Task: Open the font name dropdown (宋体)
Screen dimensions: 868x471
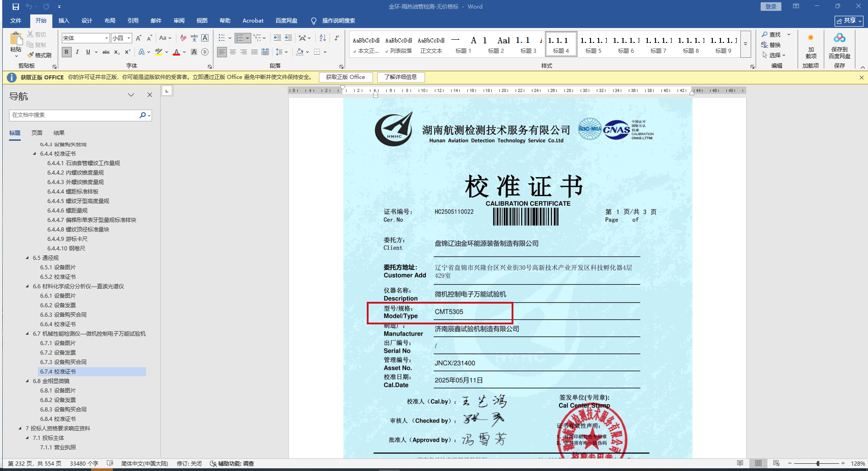Action: coord(106,38)
